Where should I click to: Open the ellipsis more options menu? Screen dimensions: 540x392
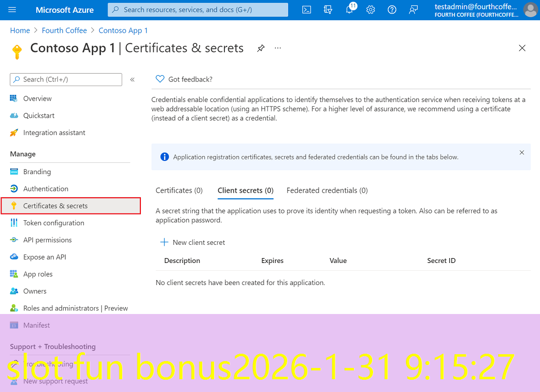[278, 48]
